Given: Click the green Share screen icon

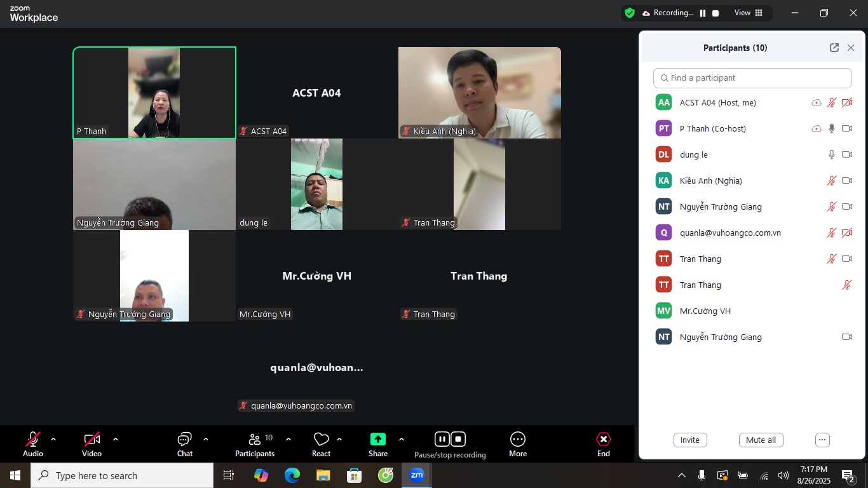Looking at the screenshot, I should click(x=378, y=440).
